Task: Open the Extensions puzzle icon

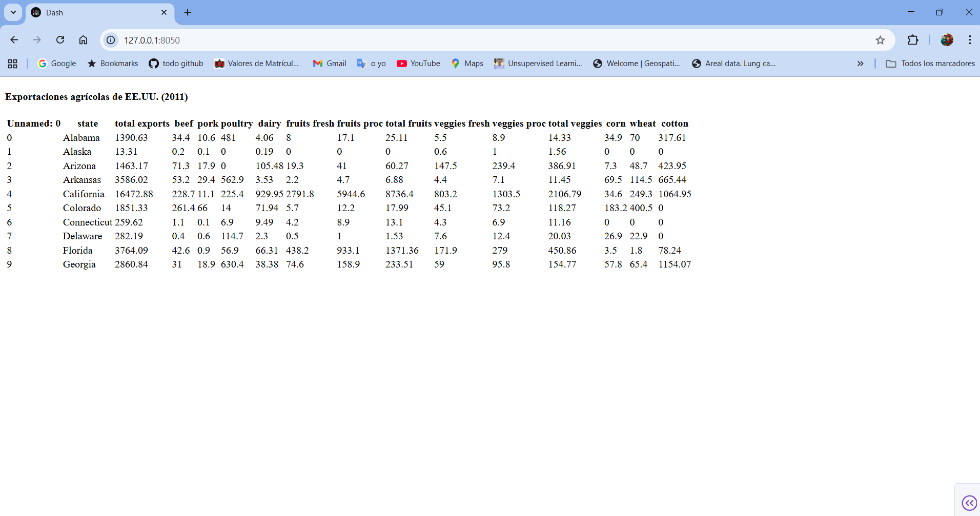Action: 913,40
